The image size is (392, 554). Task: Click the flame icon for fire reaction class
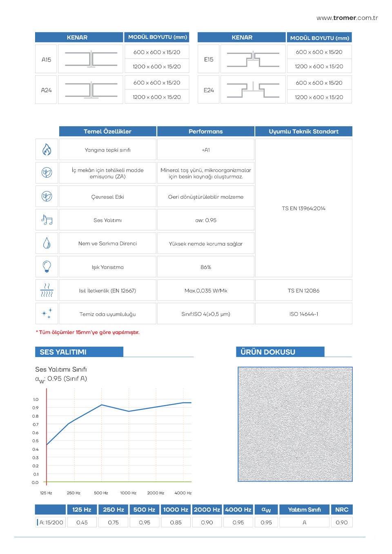(47, 150)
